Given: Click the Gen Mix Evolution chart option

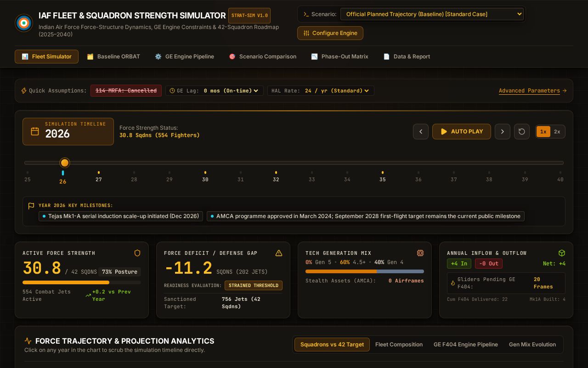Looking at the screenshot, I should click(x=532, y=345).
